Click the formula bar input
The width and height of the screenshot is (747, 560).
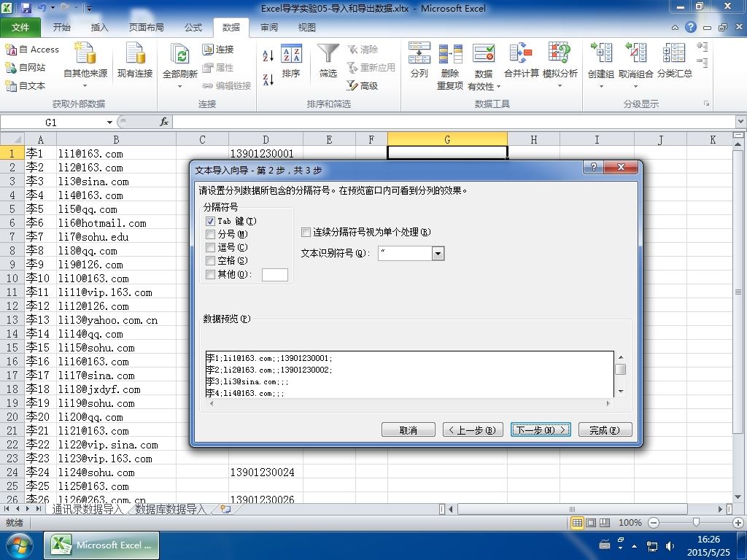click(x=454, y=122)
